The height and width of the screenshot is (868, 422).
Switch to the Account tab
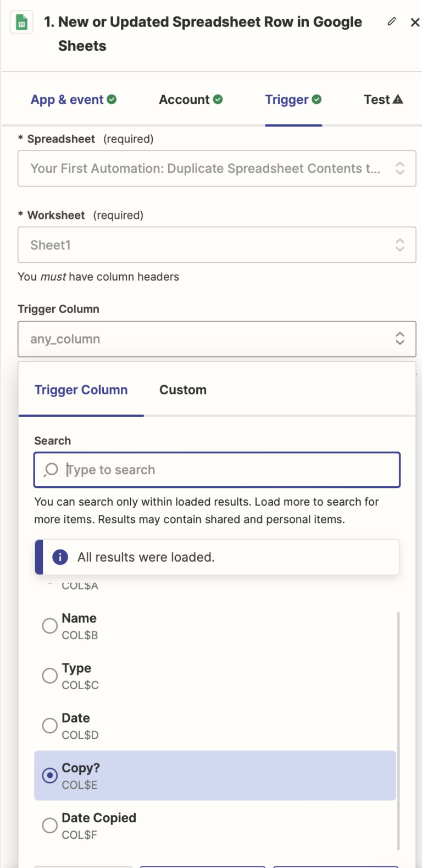pyautogui.click(x=184, y=99)
